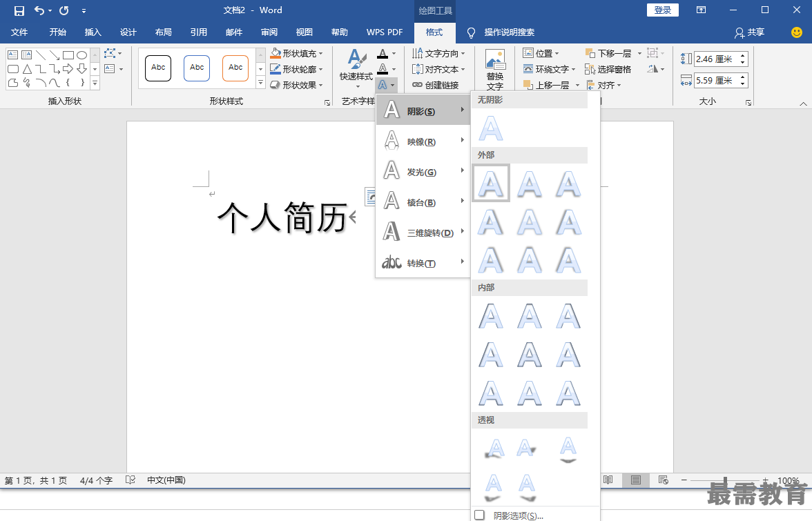Open the 选择窗格 selection pane
This screenshot has height=521, width=812.
(x=608, y=69)
